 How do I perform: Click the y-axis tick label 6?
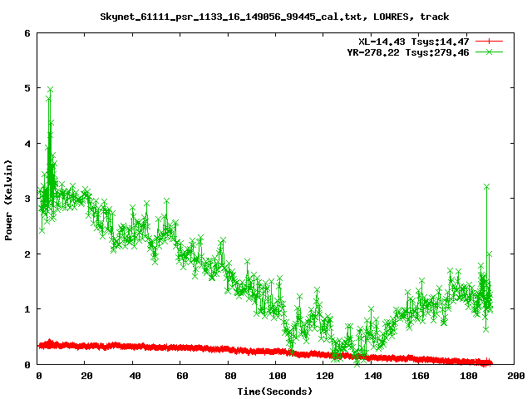pos(27,33)
